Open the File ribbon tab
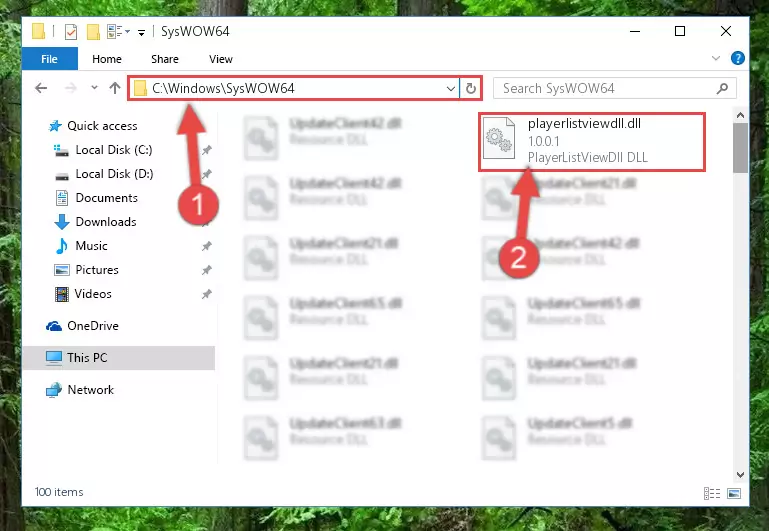Image resolution: width=769 pixels, height=531 pixels. click(x=50, y=59)
